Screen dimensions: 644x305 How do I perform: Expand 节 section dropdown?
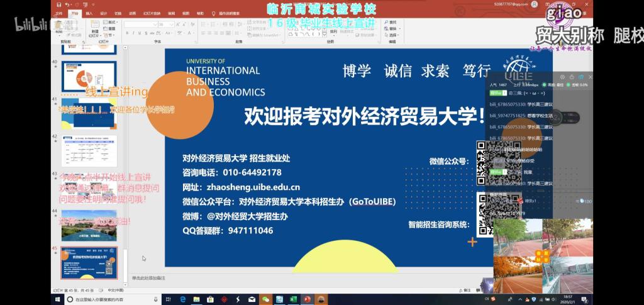[x=109, y=35]
